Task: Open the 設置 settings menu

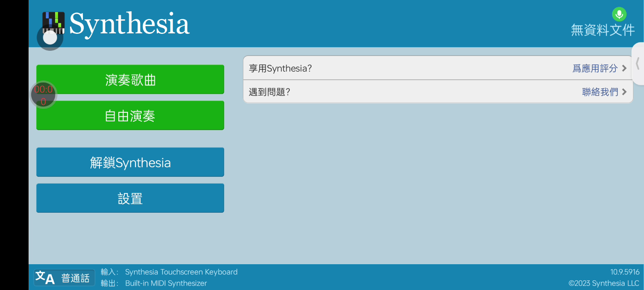Action: (130, 198)
